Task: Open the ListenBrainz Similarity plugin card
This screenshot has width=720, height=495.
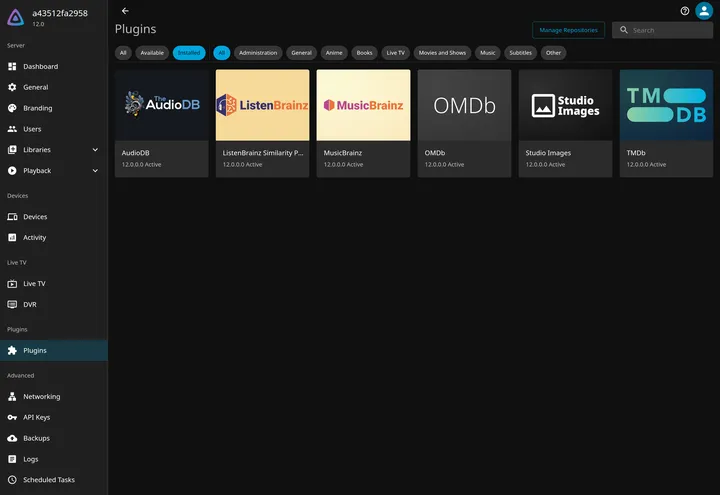Action: tap(262, 123)
